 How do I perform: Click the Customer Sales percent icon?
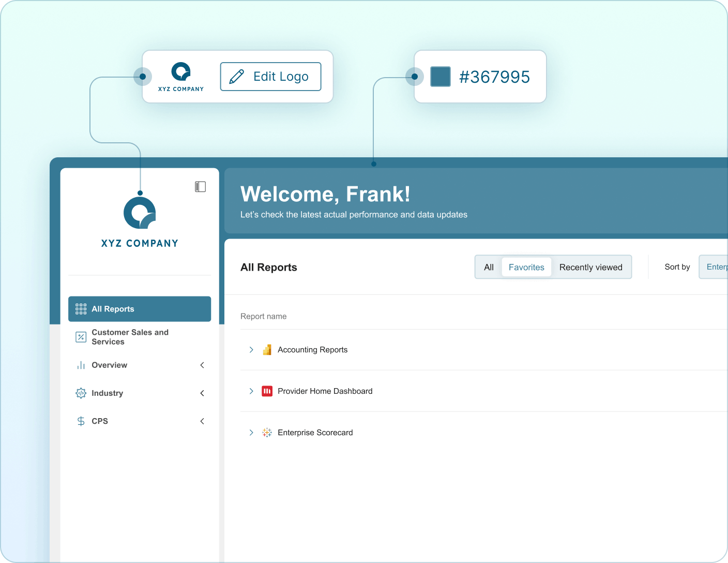coord(81,337)
